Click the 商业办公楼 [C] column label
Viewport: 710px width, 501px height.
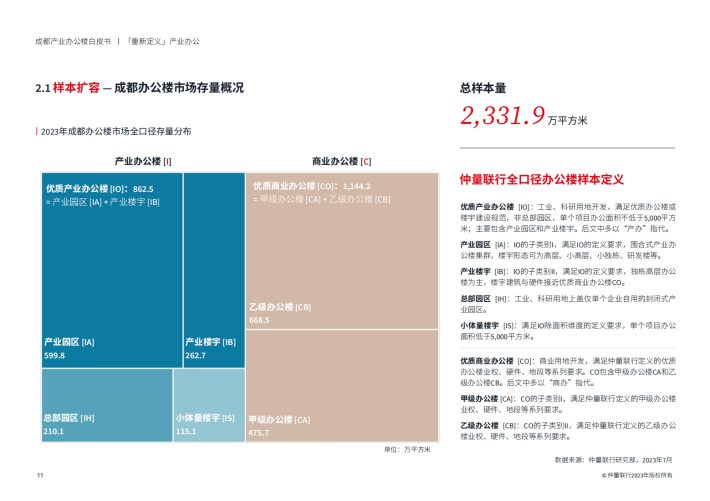(x=341, y=161)
